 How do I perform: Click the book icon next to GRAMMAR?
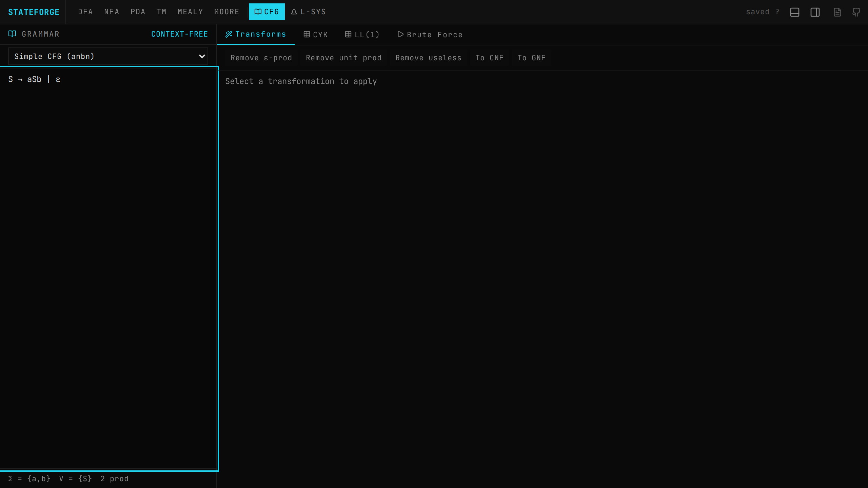[x=11, y=34]
